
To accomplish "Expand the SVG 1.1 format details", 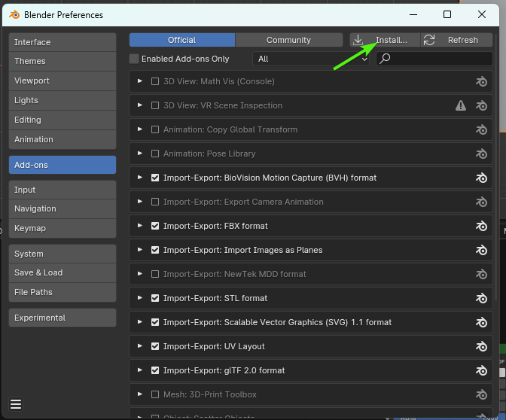I will point(140,322).
